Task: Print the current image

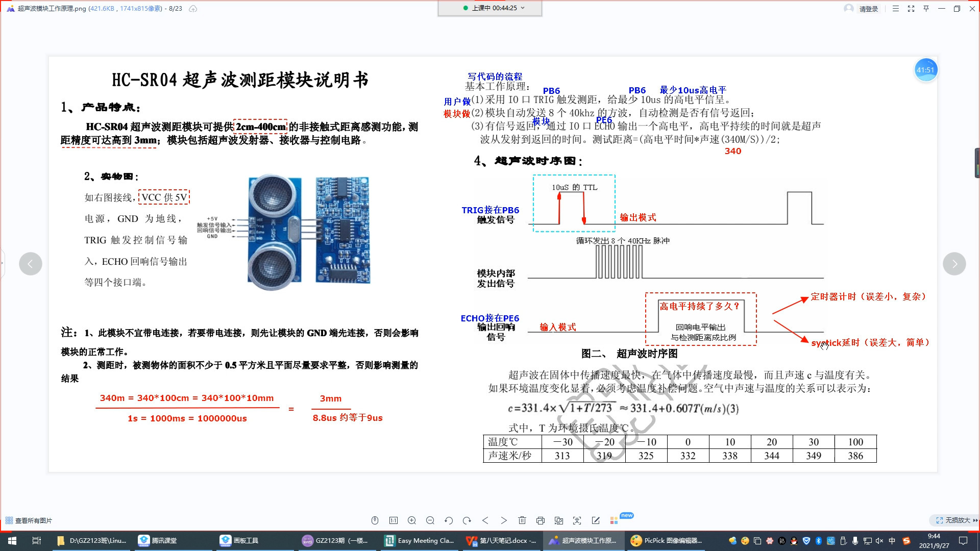Action: (541, 520)
